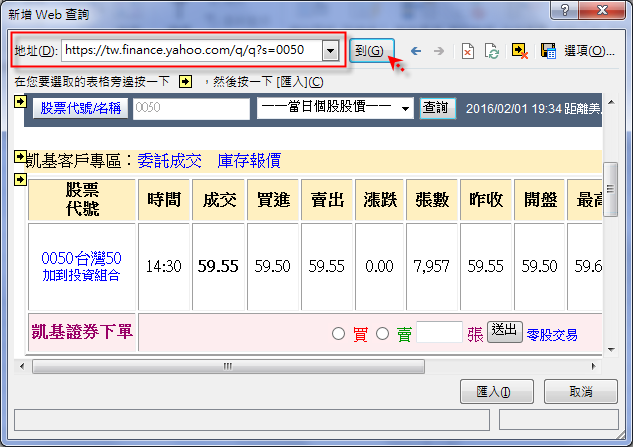Click the Save query icon
Screen dimensions: 633x447
[548, 51]
